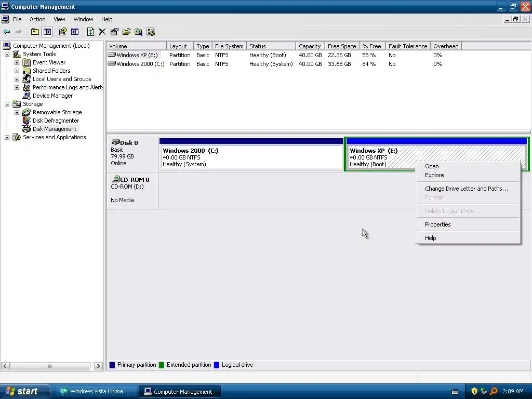This screenshot has width=532, height=399.
Task: Click the left tree scrollbar left arrow
Action: (5, 366)
